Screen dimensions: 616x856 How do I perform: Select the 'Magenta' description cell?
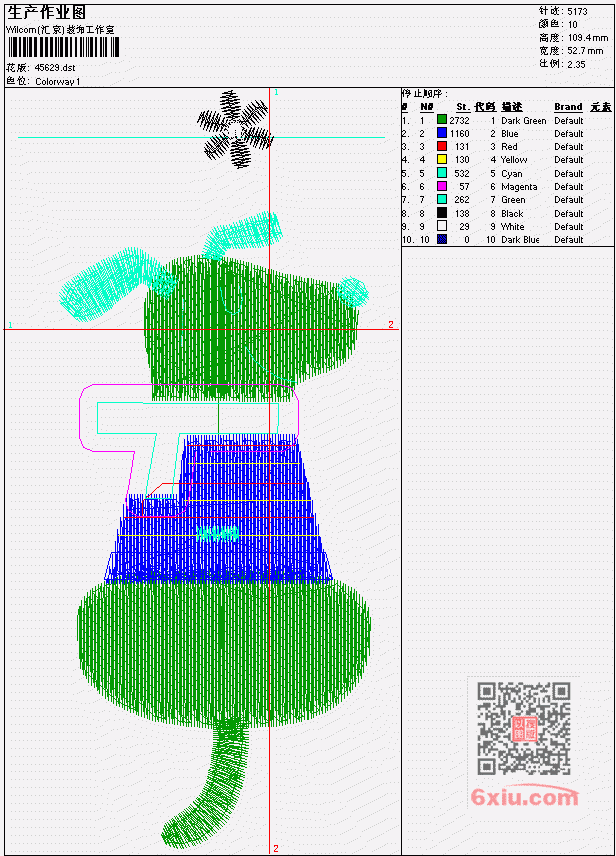[519, 187]
